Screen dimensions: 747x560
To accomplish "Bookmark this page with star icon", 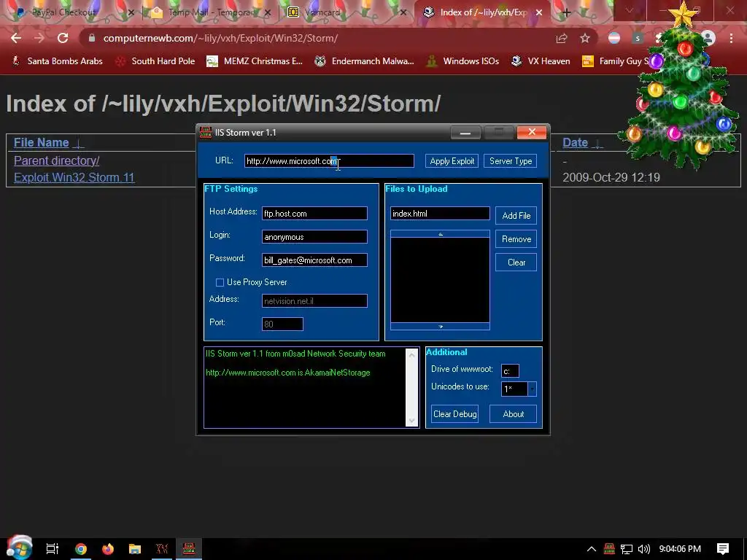I will (x=585, y=38).
